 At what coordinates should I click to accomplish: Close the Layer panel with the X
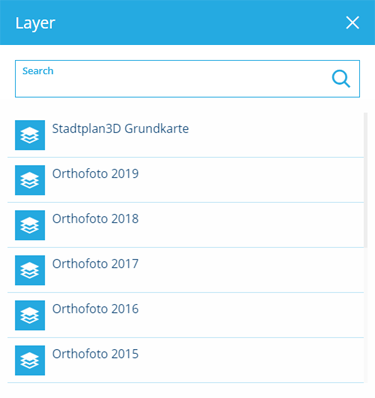352,23
